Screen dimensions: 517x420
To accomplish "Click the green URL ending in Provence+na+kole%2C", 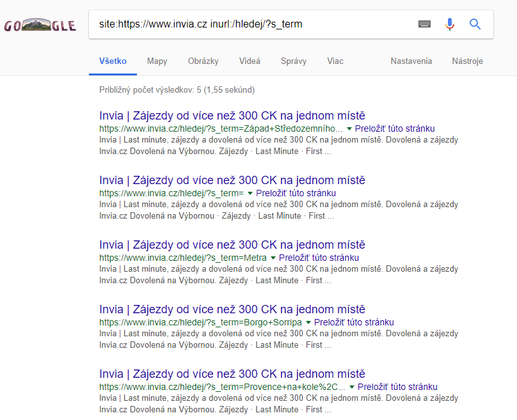I will pyautogui.click(x=222, y=387).
